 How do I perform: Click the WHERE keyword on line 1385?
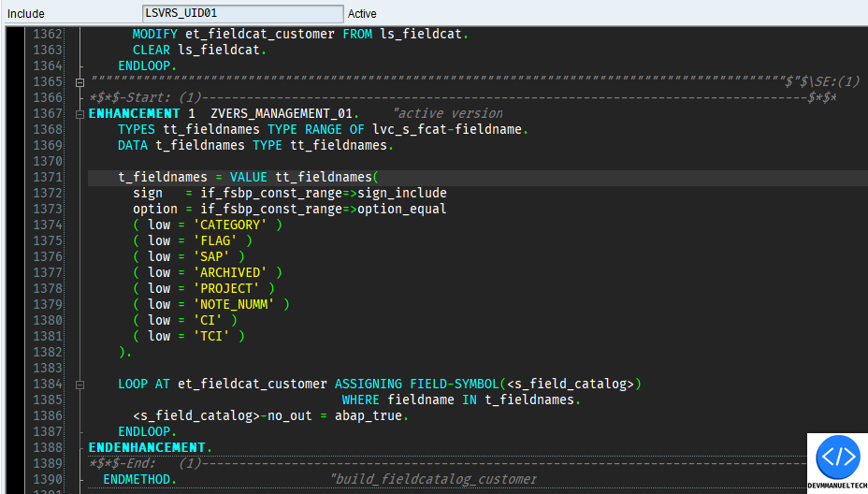point(360,400)
